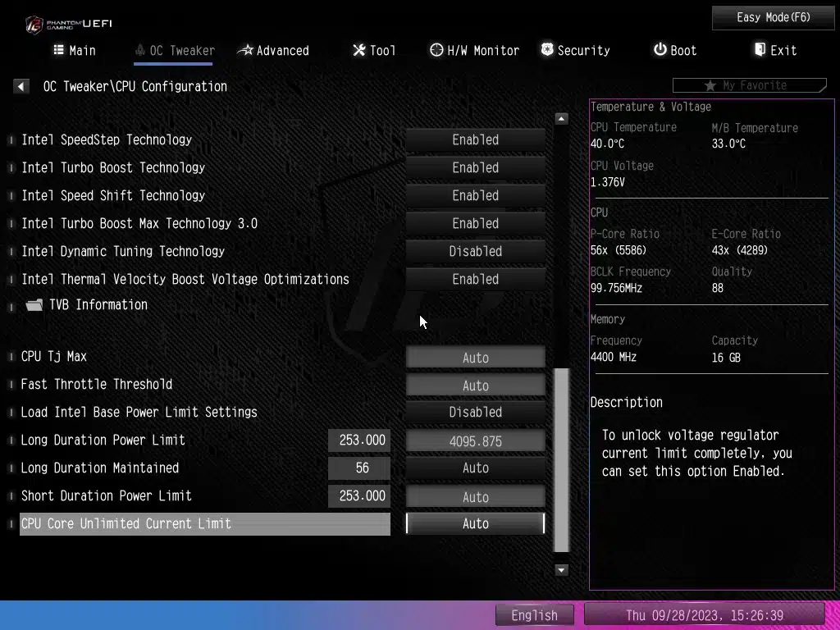Click the Boot power icon

(x=660, y=50)
